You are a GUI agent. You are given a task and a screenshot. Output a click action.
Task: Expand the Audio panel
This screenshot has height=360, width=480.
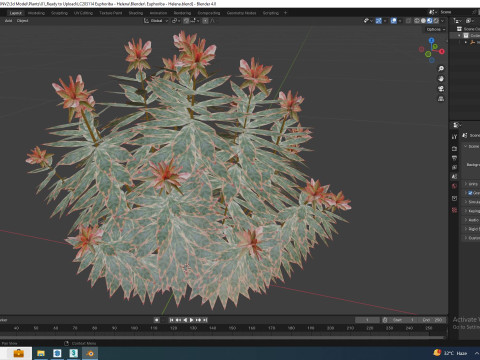(466, 220)
